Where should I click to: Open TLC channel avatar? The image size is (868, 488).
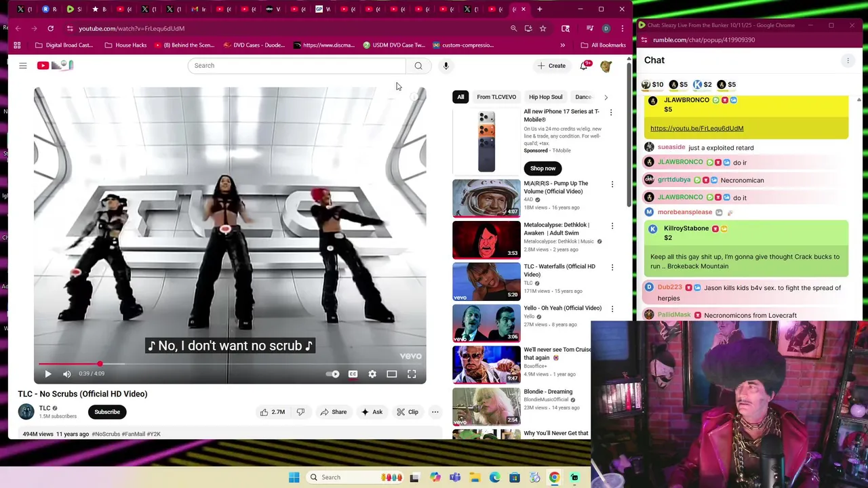26,411
